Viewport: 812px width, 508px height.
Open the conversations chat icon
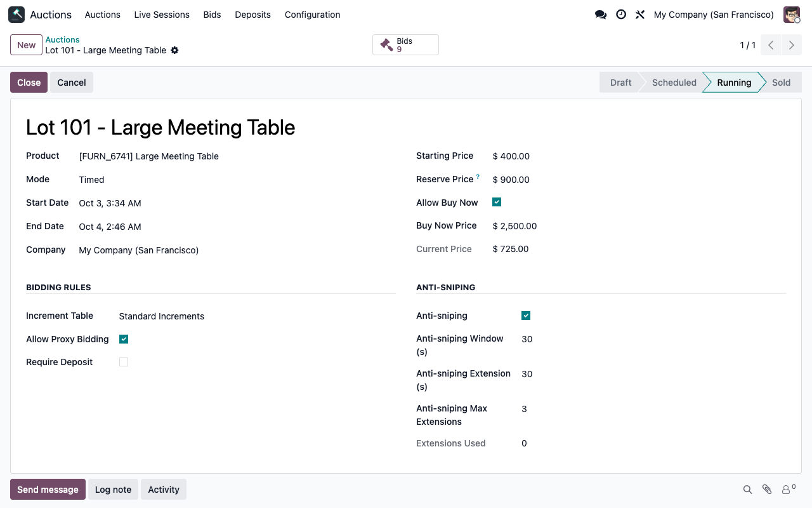[601, 15]
